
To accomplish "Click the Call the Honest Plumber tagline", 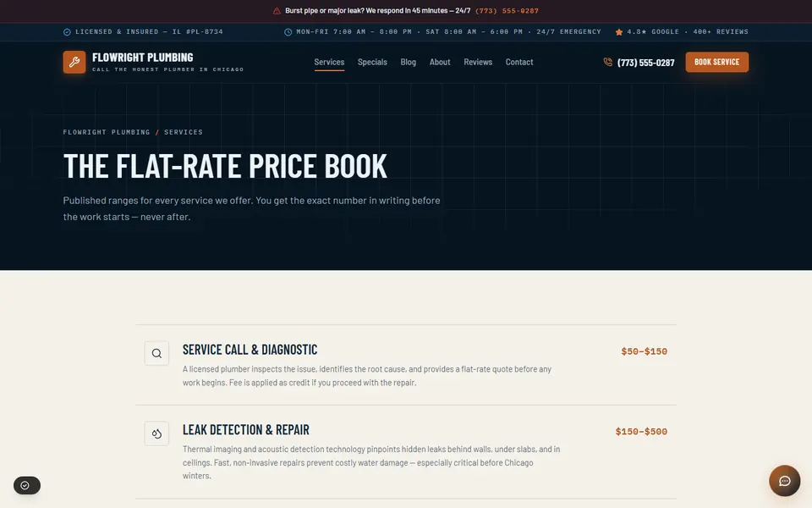I will (167, 69).
